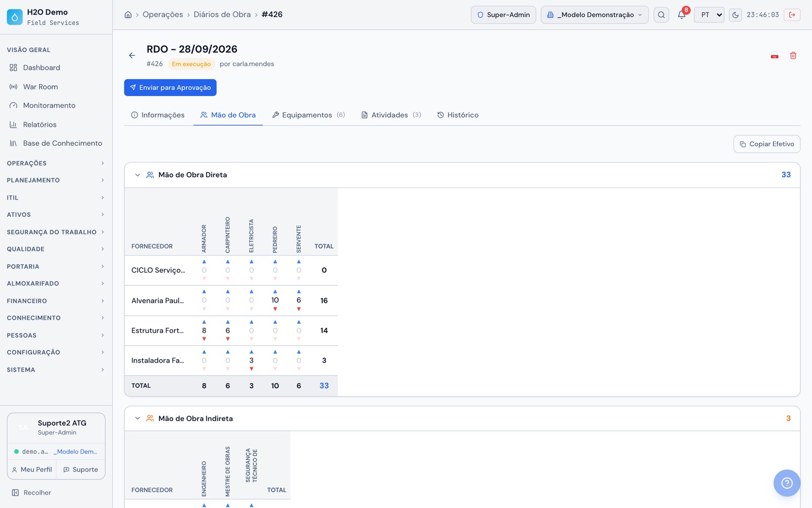The height and width of the screenshot is (508, 812).
Task: Collapse Mão de Obra Indireta panel
Action: [138, 419]
